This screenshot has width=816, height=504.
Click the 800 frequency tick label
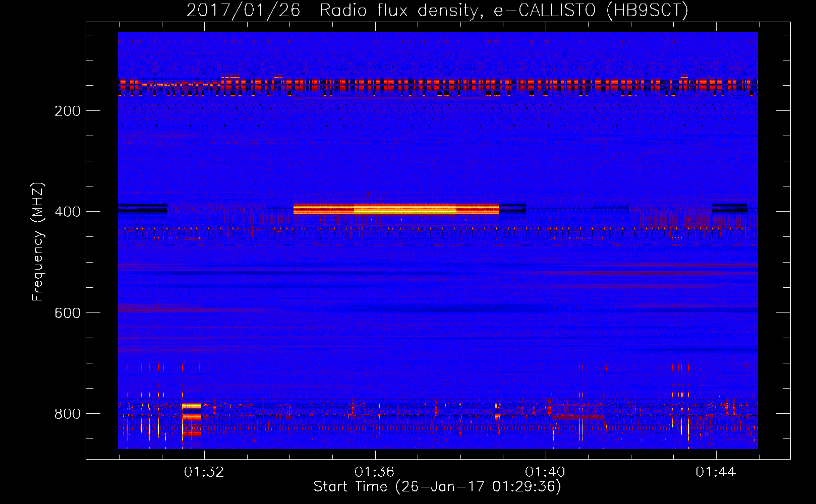[x=68, y=414]
